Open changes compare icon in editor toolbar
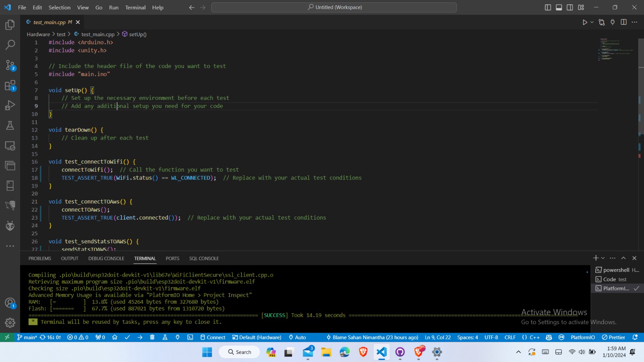 tap(602, 22)
